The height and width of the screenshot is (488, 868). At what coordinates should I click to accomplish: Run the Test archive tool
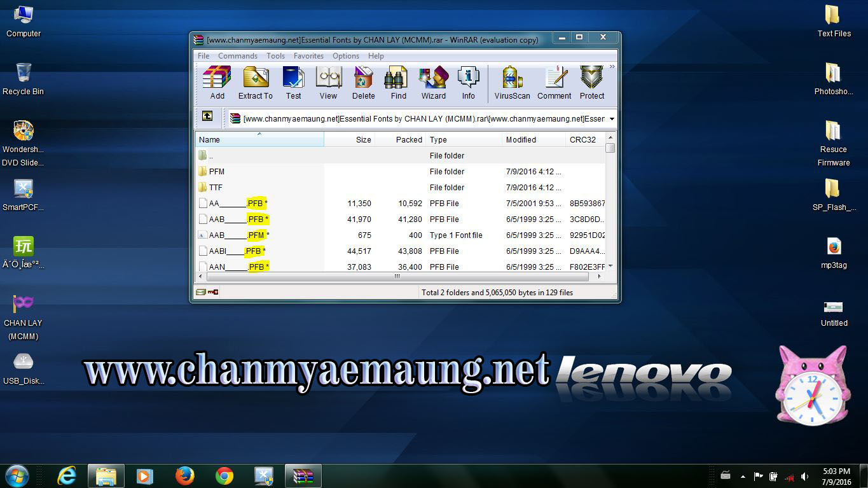[293, 83]
